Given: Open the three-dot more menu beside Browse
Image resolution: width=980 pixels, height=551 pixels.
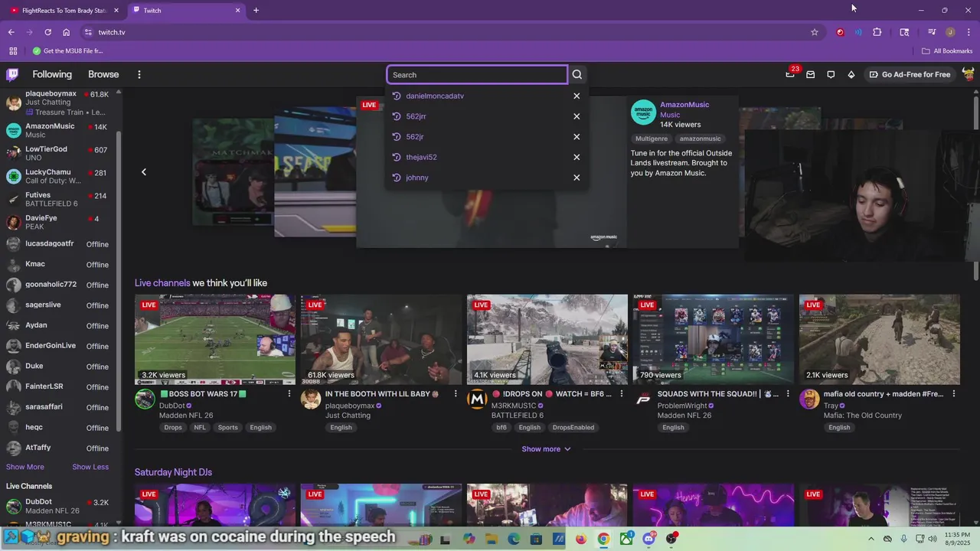Looking at the screenshot, I should point(139,74).
